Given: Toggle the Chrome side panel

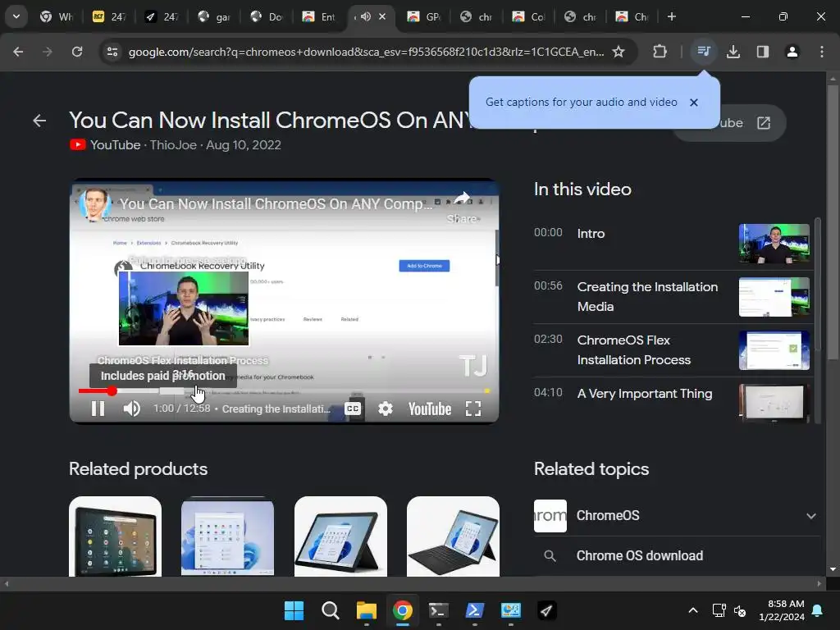Looking at the screenshot, I should coord(762,52).
